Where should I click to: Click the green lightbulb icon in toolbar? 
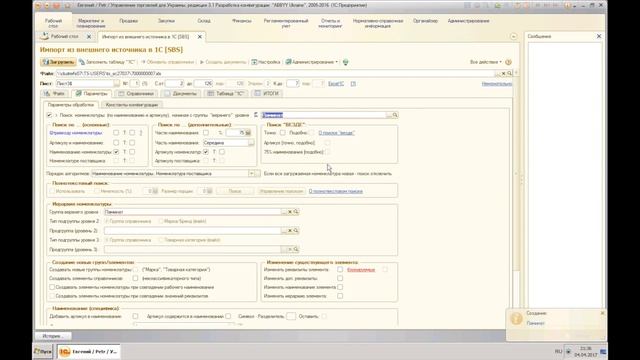[345, 62]
